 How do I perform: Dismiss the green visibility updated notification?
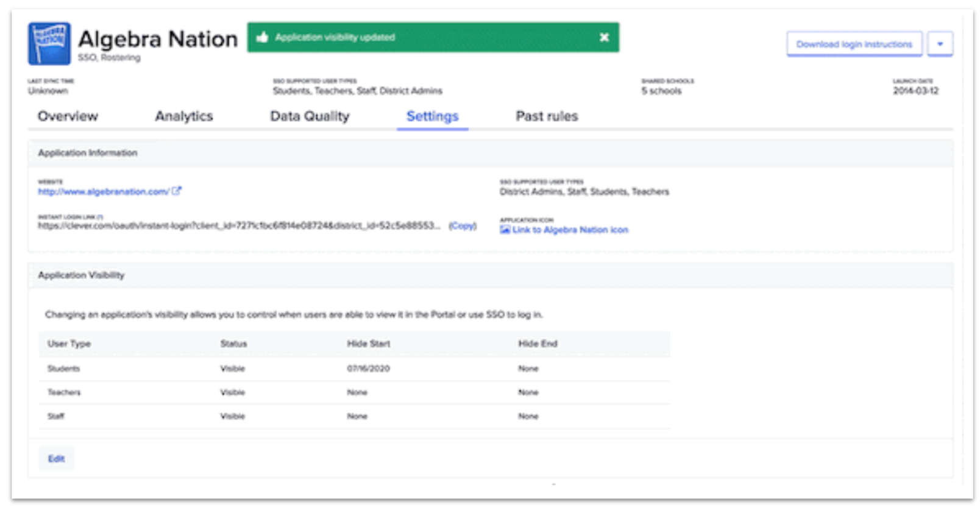603,37
